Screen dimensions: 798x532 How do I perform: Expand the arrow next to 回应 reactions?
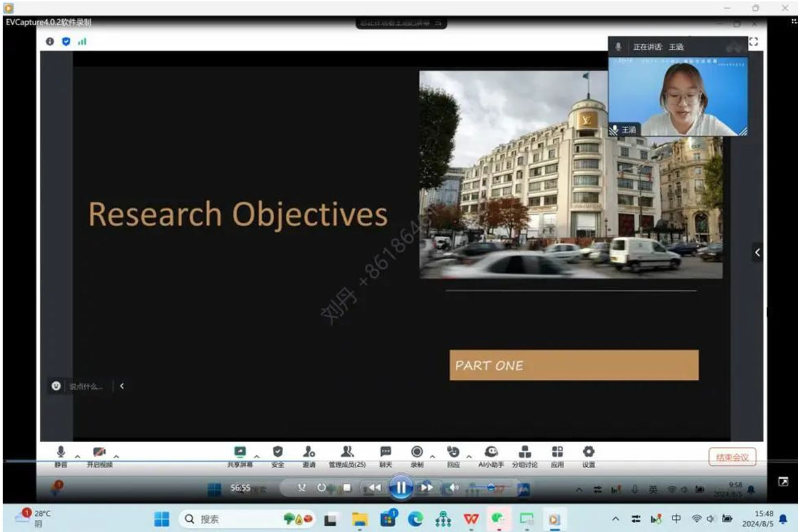click(x=470, y=456)
